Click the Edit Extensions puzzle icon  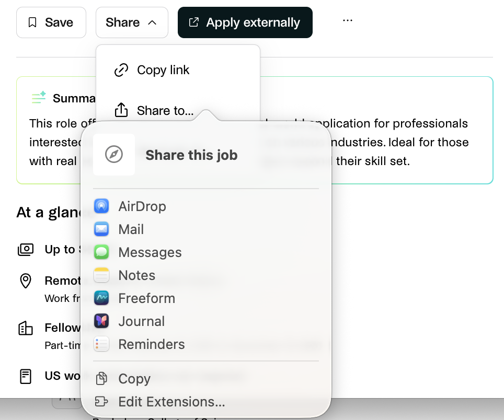pyautogui.click(x=101, y=401)
